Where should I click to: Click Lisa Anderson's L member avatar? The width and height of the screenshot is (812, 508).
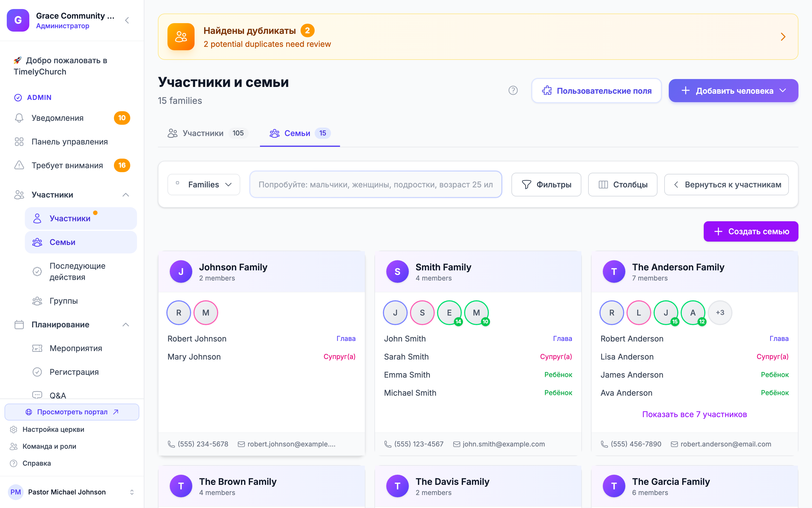[639, 312]
